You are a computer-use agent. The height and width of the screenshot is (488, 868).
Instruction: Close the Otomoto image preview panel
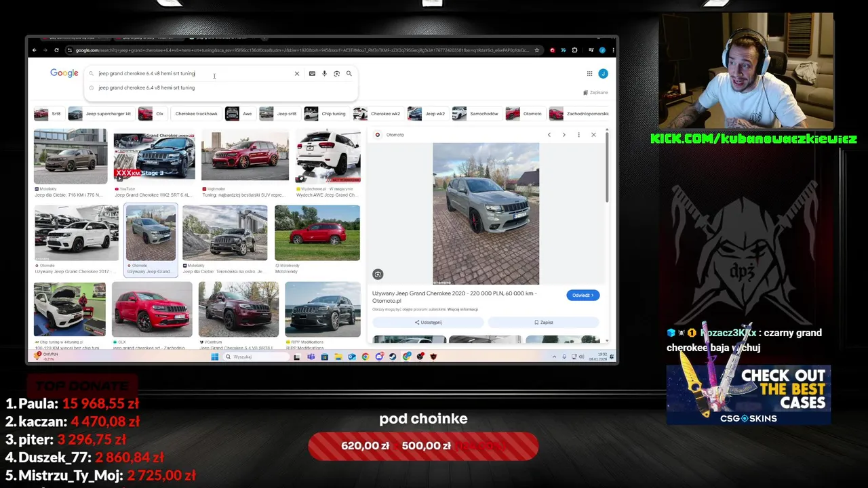point(593,135)
